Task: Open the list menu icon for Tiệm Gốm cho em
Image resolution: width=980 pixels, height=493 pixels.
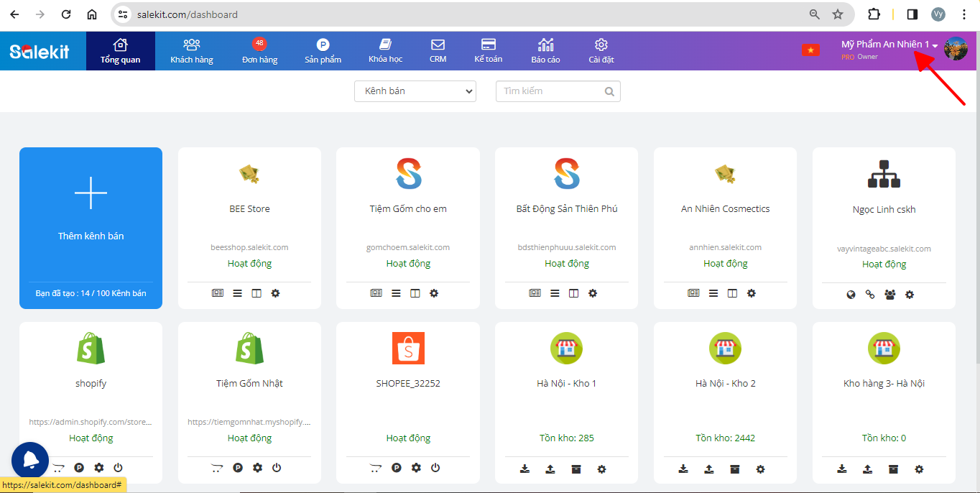Action: (396, 293)
